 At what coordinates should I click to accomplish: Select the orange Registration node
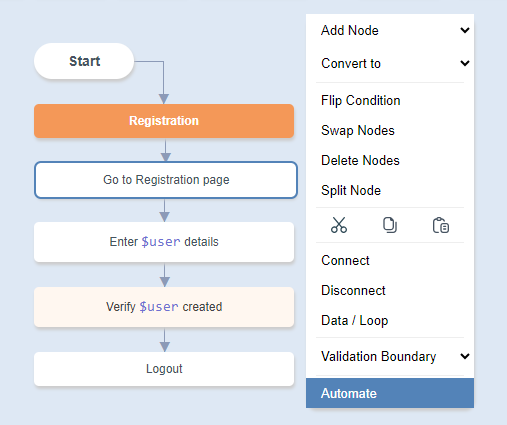[x=164, y=121]
